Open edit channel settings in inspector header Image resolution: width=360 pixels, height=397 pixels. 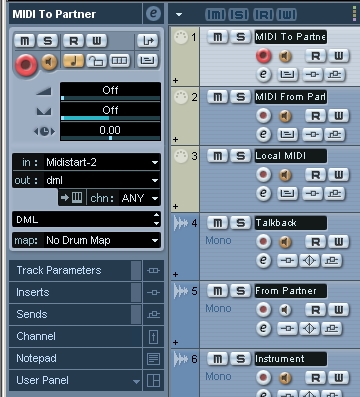tap(153, 13)
